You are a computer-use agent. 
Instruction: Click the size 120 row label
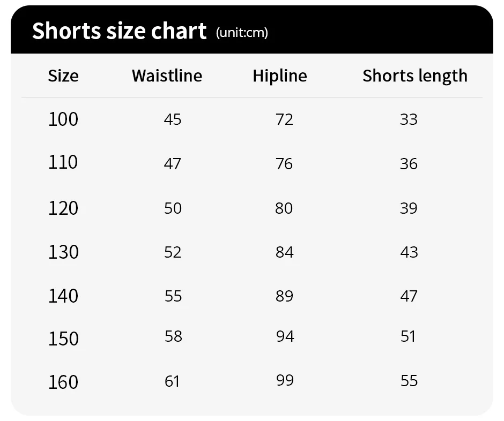pyautogui.click(x=63, y=208)
